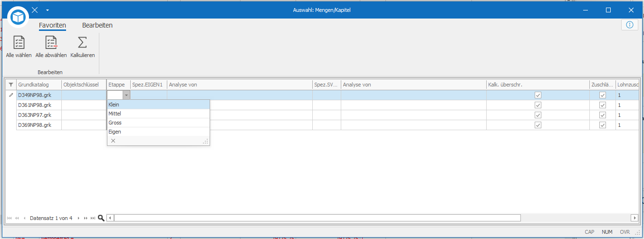Collapse the Etappe dropdown arrow
644x239 pixels.
126,95
